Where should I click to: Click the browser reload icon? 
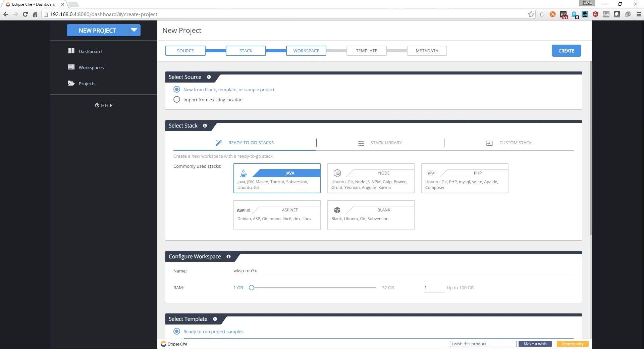click(x=25, y=14)
